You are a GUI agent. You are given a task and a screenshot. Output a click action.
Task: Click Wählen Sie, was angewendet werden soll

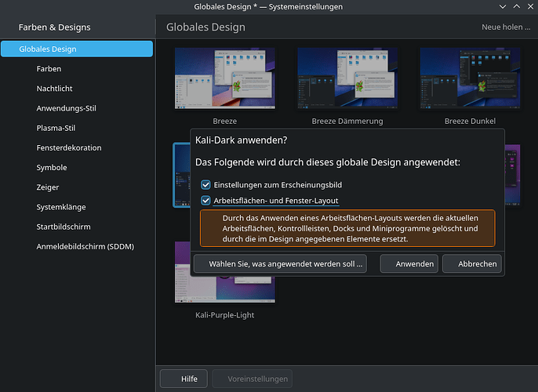tap(280, 263)
